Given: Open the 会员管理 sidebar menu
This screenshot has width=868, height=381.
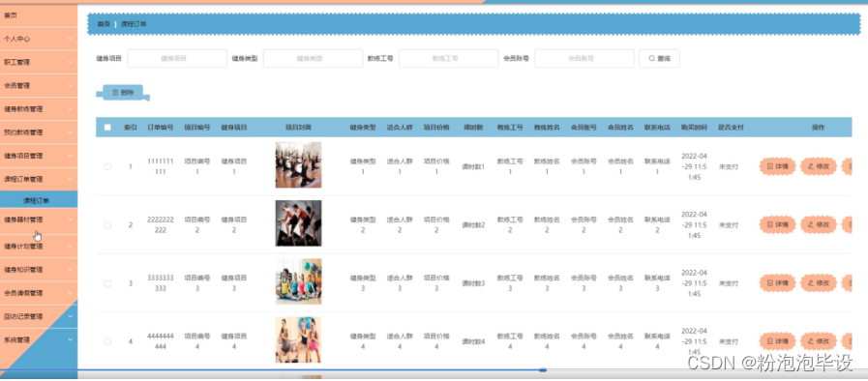Looking at the screenshot, I should click(39, 86).
